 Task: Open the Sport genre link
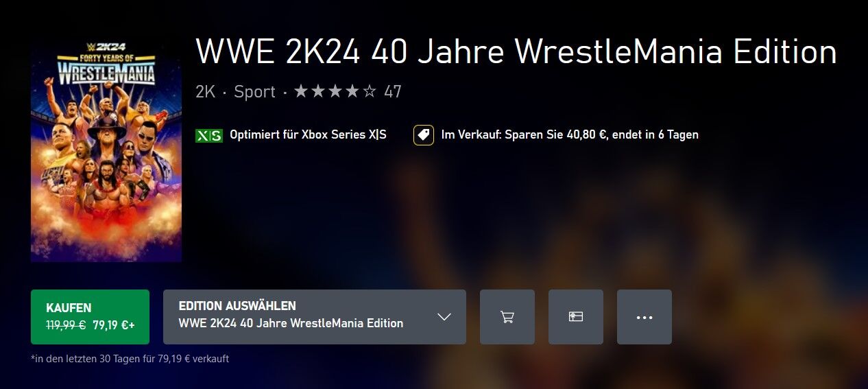click(254, 92)
